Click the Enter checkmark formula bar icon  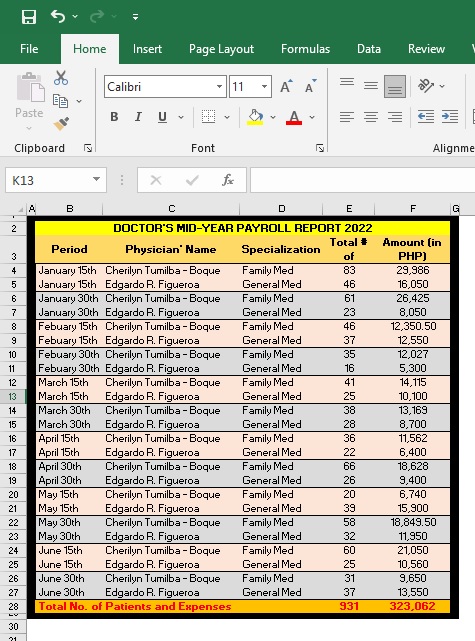click(192, 180)
